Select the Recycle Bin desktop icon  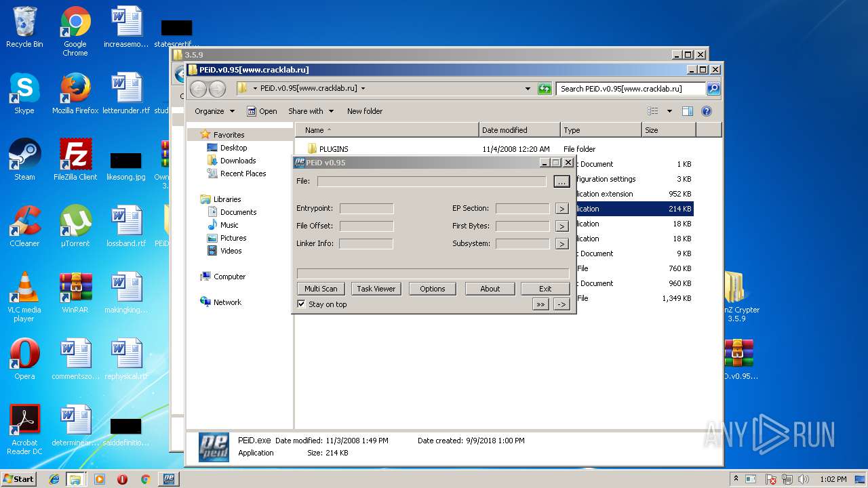coord(24,27)
